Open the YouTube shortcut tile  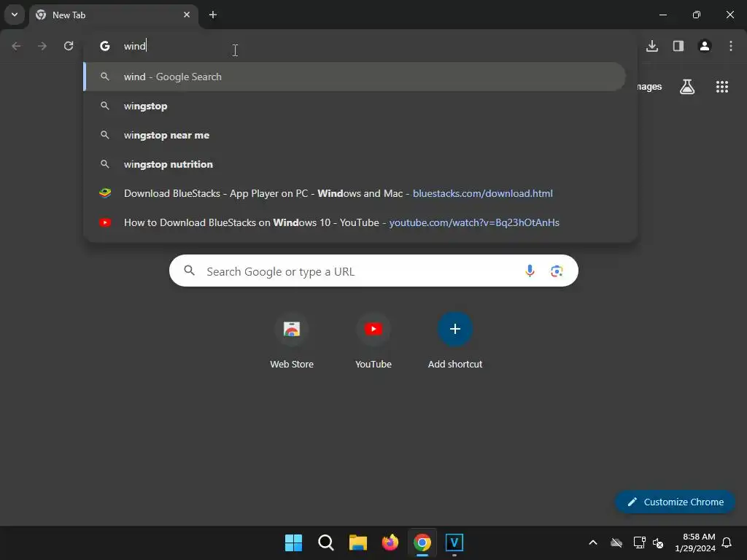pyautogui.click(x=373, y=341)
